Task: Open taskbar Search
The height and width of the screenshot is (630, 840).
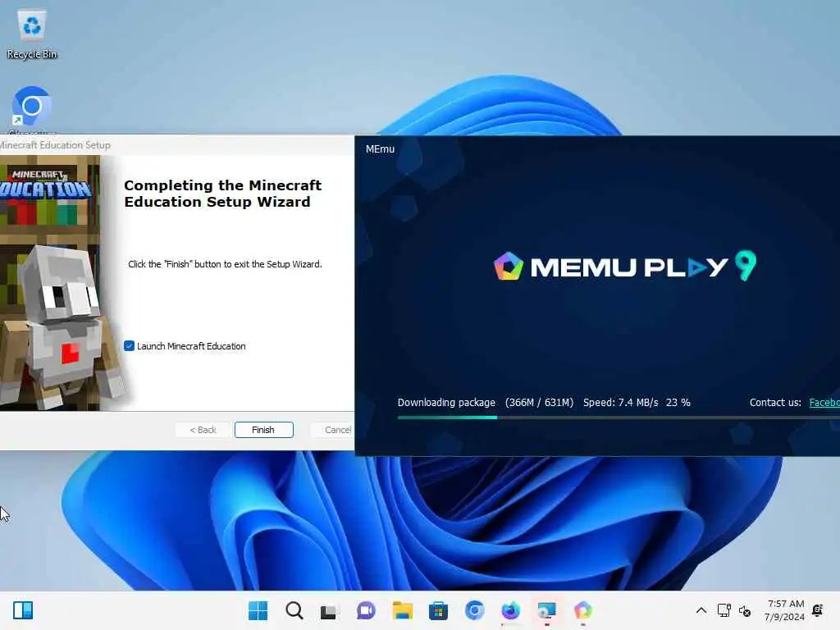Action: point(294,610)
